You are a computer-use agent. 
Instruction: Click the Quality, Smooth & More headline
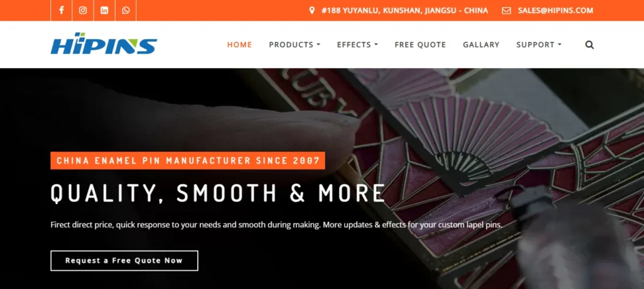(x=218, y=193)
